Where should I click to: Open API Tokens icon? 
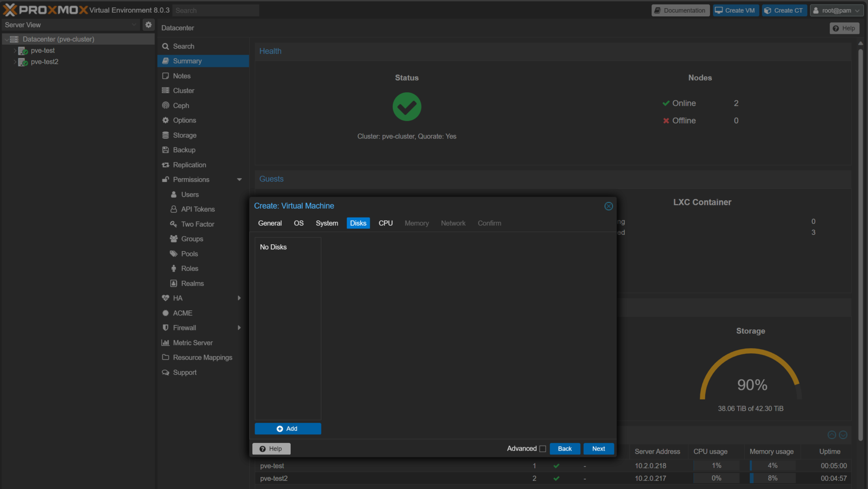pos(174,209)
